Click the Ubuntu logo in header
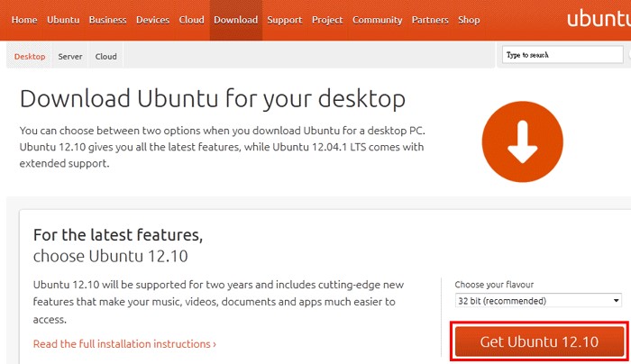The image size is (631, 364). 599,19
